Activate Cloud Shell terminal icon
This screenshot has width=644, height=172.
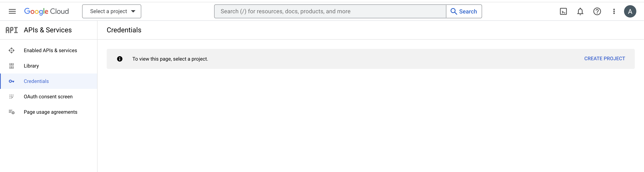pyautogui.click(x=563, y=11)
